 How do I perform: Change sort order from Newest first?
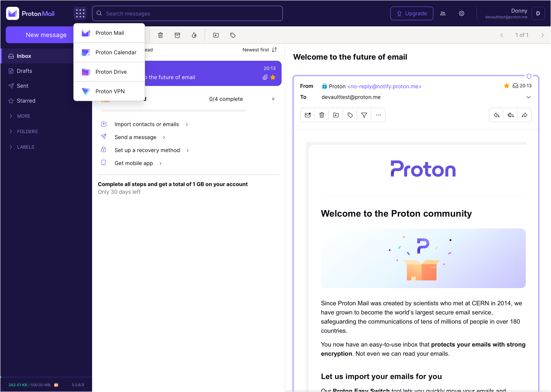point(259,50)
